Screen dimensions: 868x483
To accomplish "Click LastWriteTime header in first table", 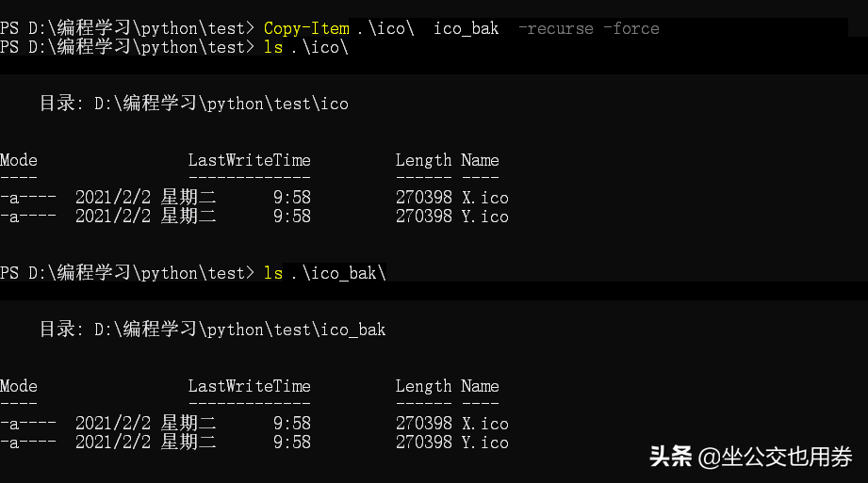I will point(249,160).
